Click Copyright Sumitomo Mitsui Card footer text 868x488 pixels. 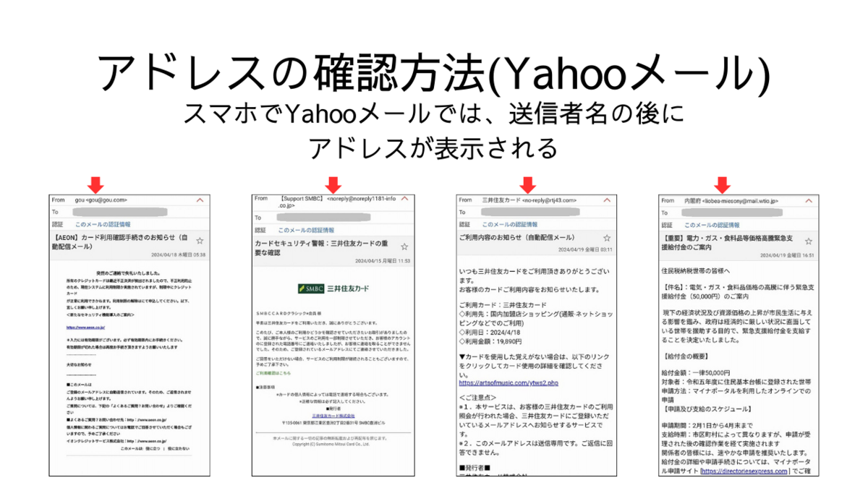click(331, 444)
